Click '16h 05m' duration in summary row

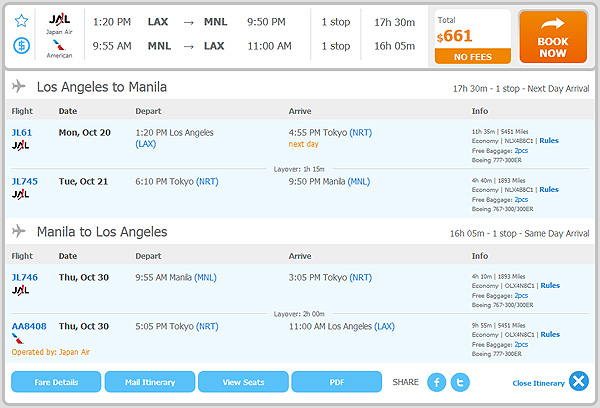pyautogui.click(x=395, y=46)
